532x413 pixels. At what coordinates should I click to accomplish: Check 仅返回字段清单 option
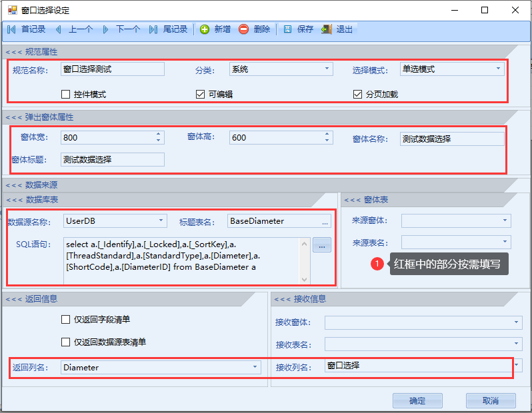(x=65, y=320)
